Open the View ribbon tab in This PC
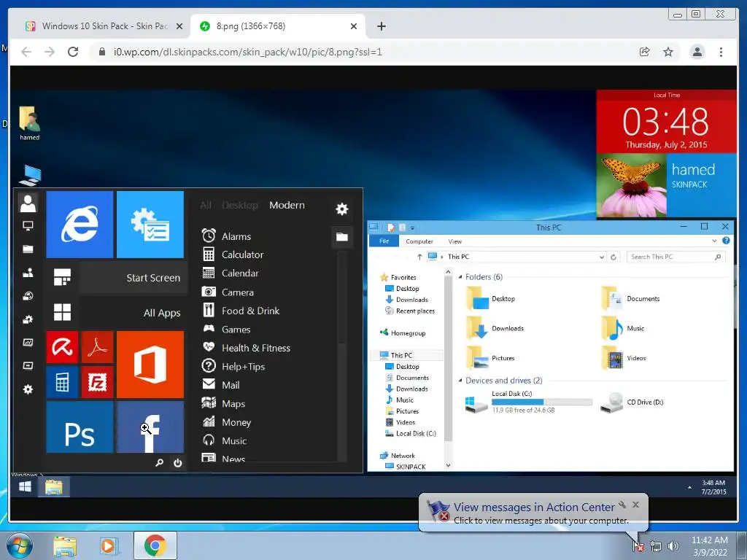 [x=455, y=241]
